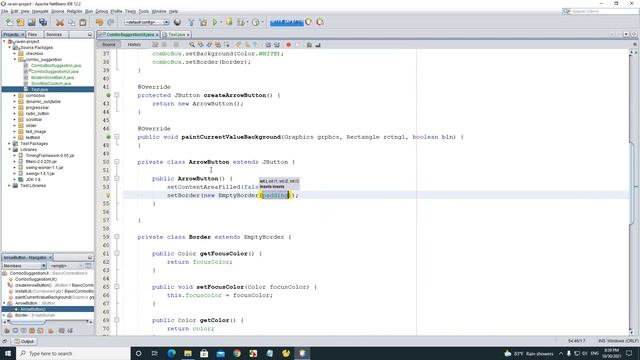Click the History view button

[134, 44]
